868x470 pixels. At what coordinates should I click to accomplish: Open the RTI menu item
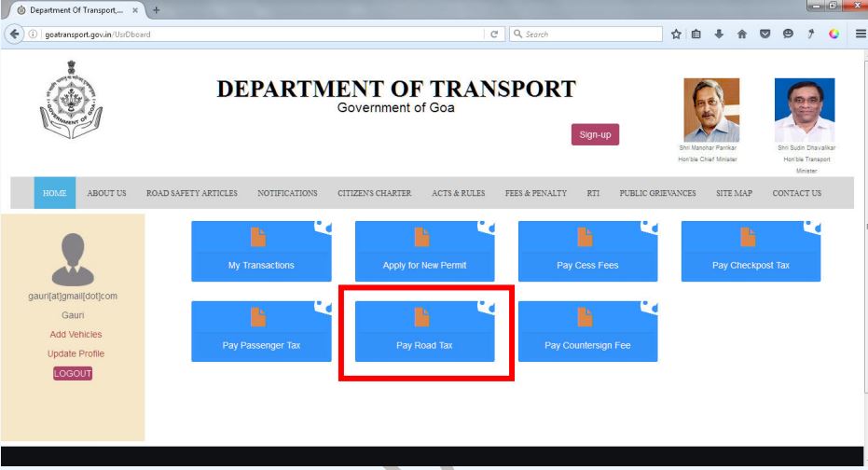593,193
